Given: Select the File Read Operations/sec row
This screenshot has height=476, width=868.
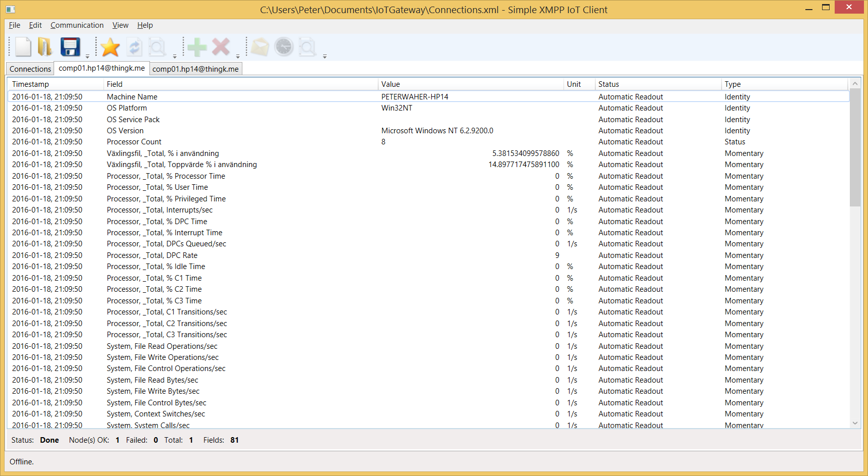Looking at the screenshot, I should pos(428,346).
